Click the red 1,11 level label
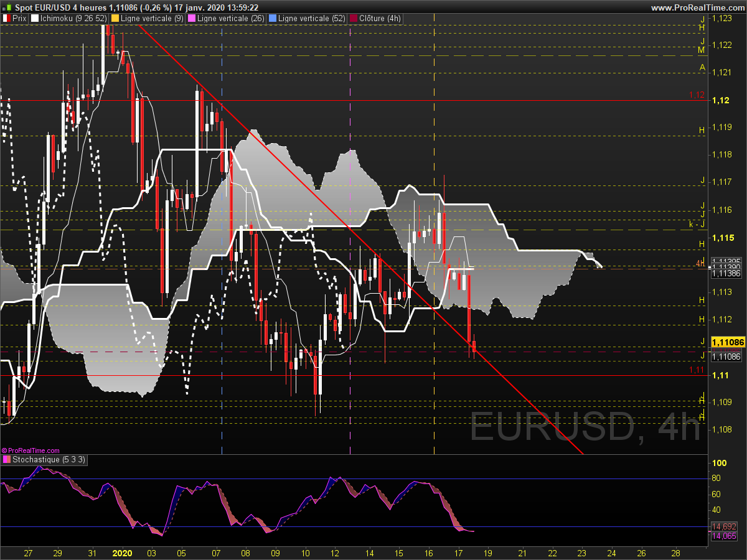The height and width of the screenshot is (560, 747). click(x=697, y=370)
